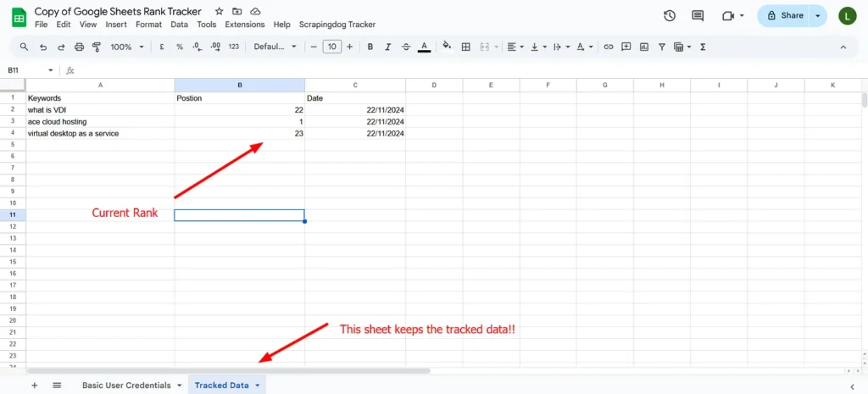Activate the paint format tool
The image size is (868, 394).
97,47
